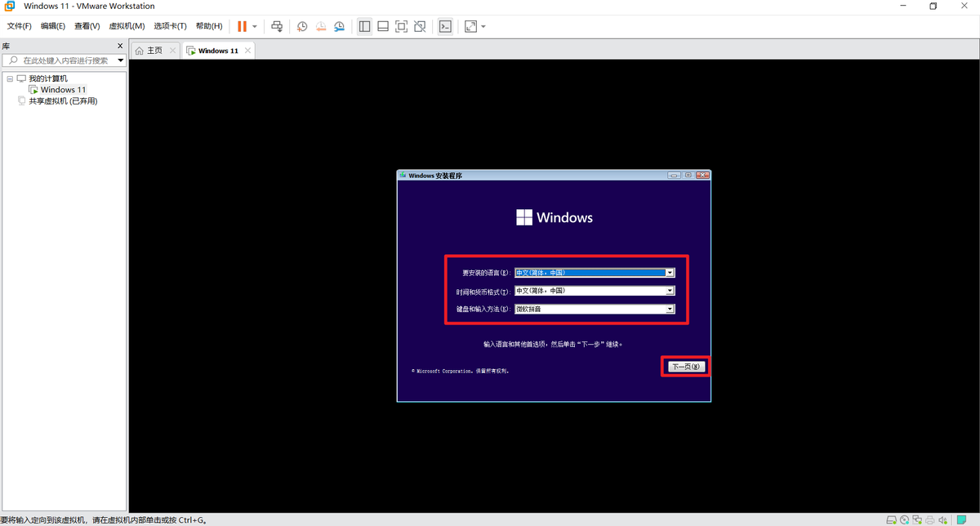Click the 库 panel header text
This screenshot has height=526, width=980.
[x=6, y=47]
